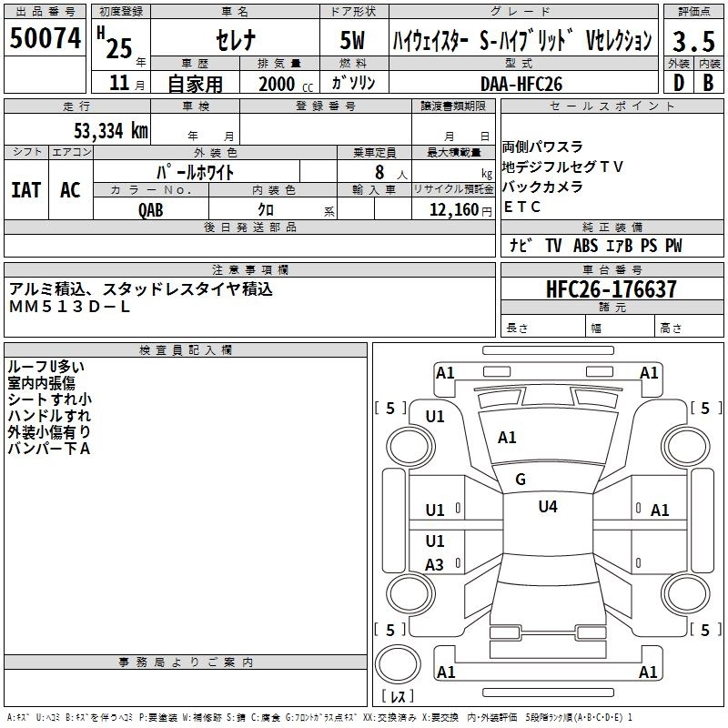
Task: Click the A1 marker on the hood
Action: (507, 438)
